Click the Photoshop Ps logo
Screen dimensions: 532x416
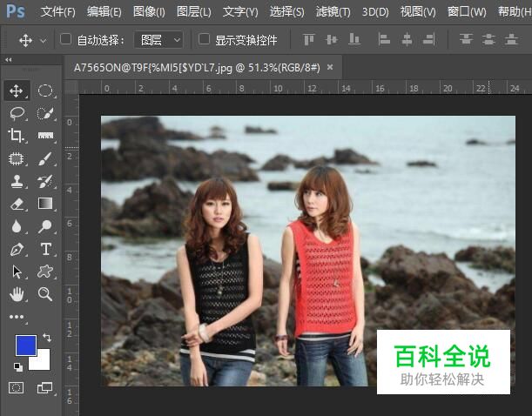point(16,11)
